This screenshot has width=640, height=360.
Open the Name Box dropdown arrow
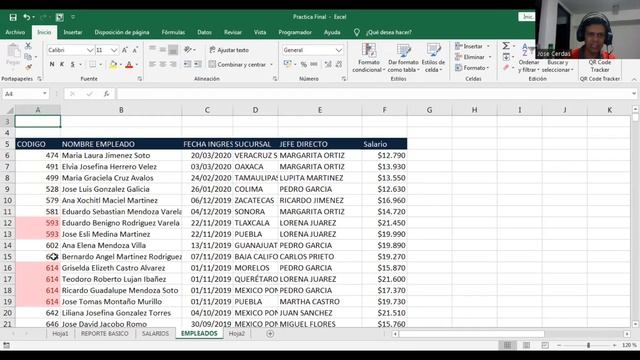[44, 94]
